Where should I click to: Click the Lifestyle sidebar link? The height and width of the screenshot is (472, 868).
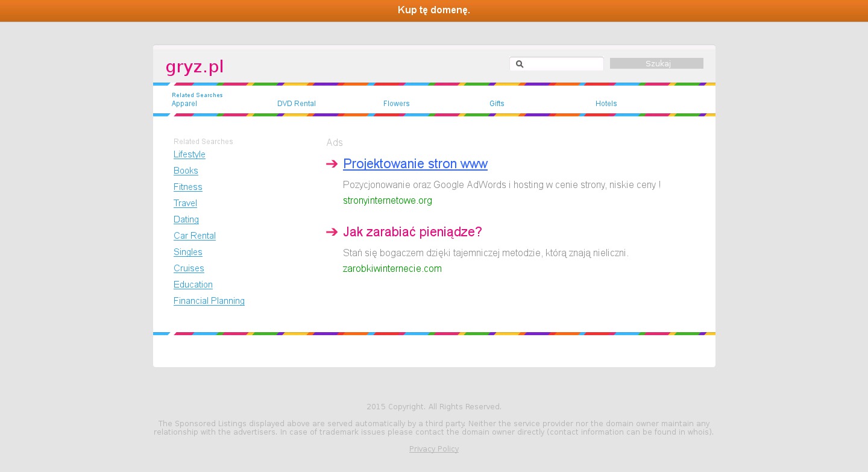pyautogui.click(x=189, y=154)
